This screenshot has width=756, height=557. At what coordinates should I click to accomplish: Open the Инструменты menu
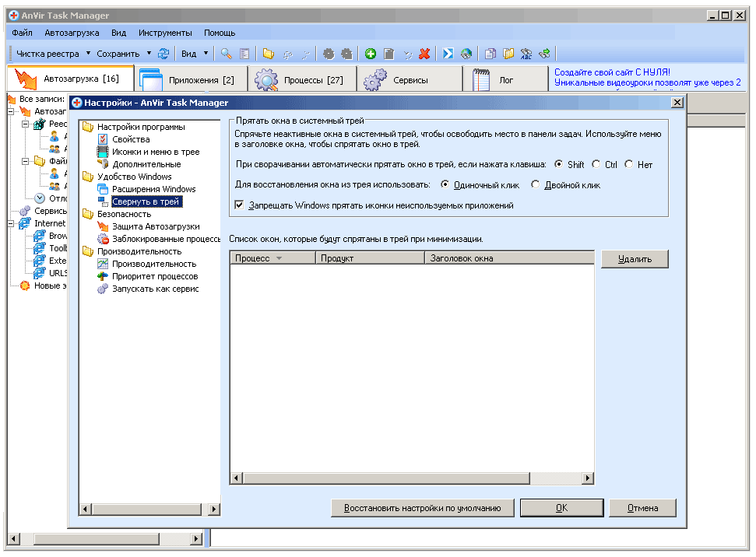[x=165, y=33]
